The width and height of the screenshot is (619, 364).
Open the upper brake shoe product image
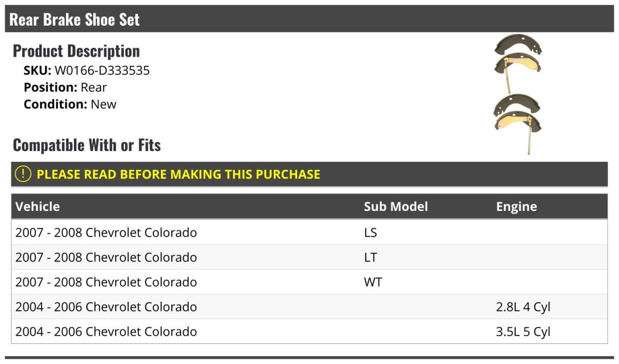tap(517, 63)
